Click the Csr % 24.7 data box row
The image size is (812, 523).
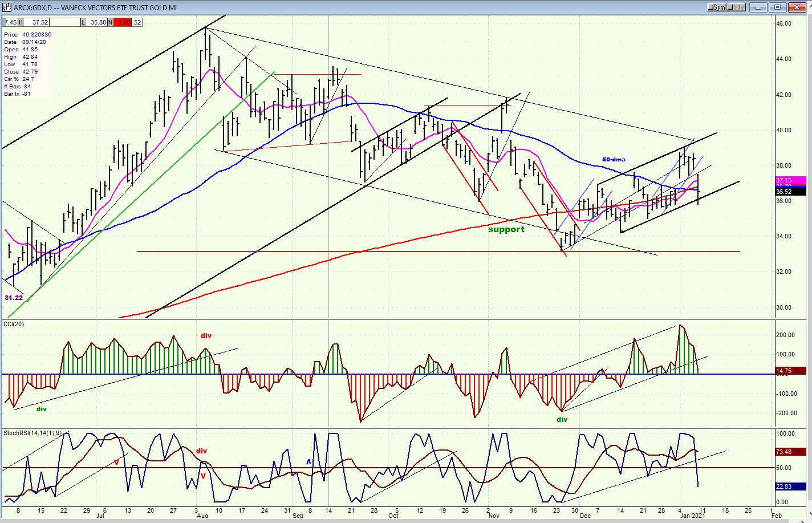tap(19, 79)
